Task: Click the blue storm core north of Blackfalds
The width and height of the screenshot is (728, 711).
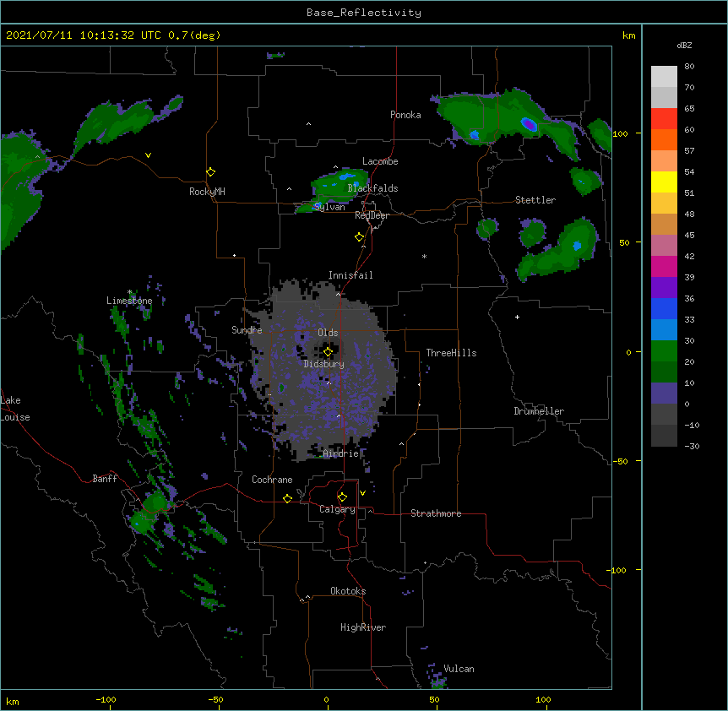Action: point(347,176)
